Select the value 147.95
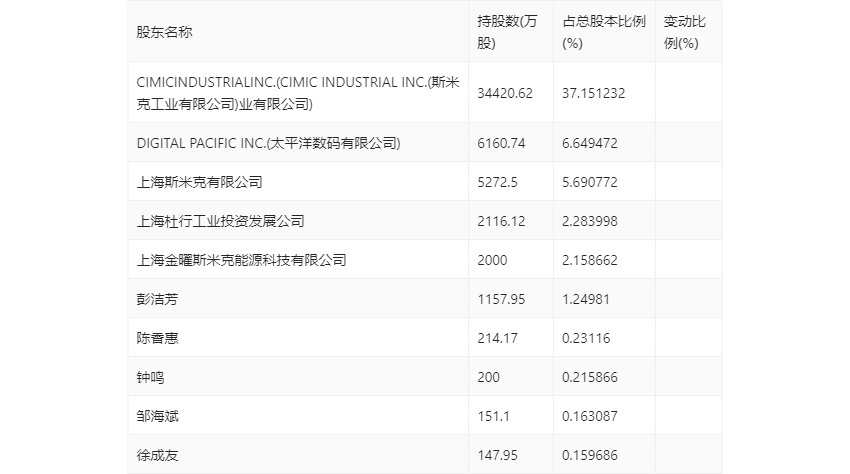Viewport: 850px width, 474px height. click(497, 456)
